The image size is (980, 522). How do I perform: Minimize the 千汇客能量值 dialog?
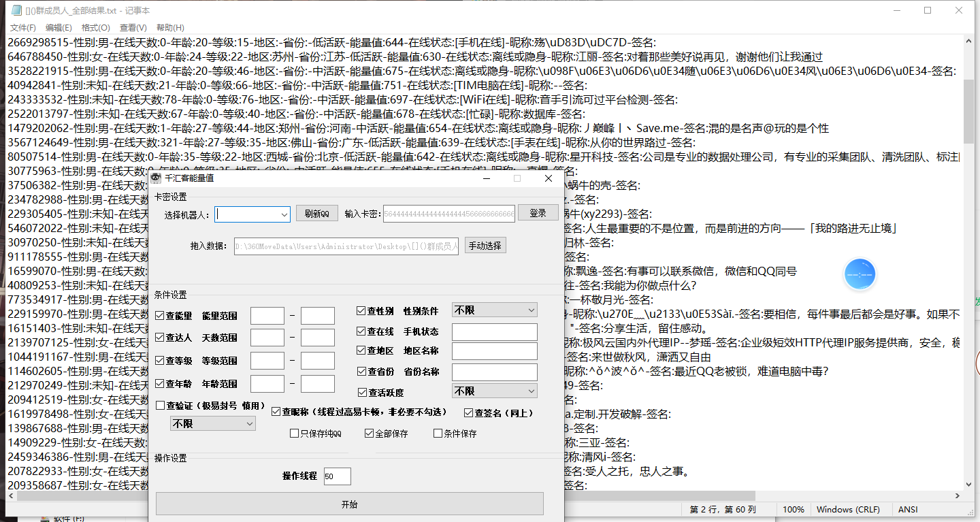[486, 178]
